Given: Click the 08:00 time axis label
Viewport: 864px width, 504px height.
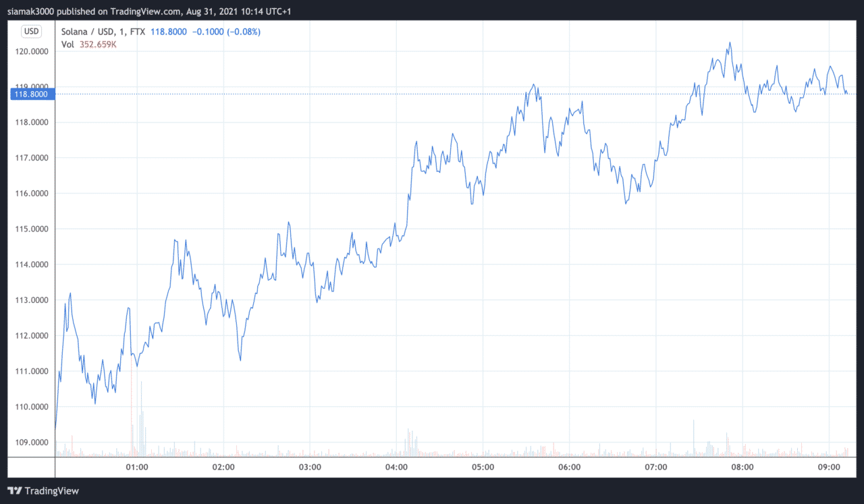Looking at the screenshot, I should 742,467.
